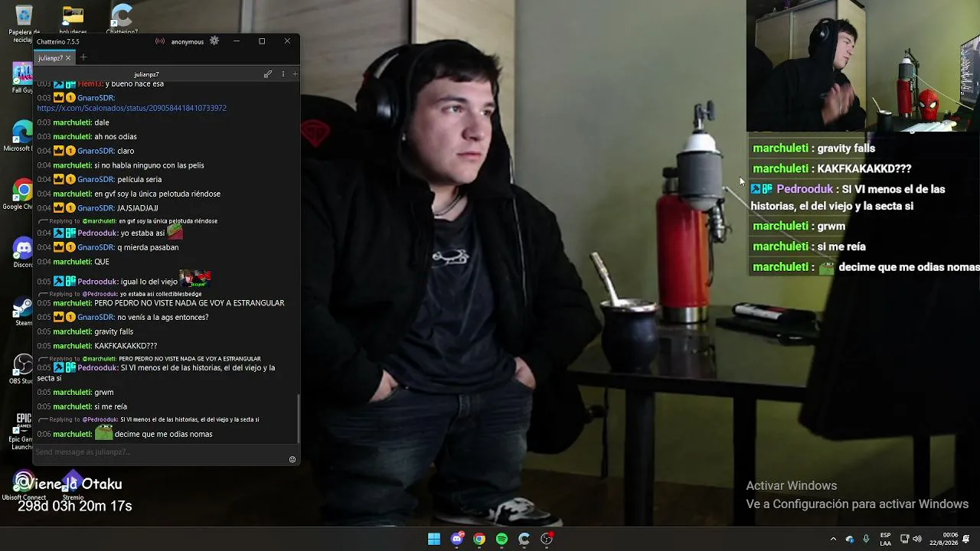This screenshot has height=551, width=980.
Task: Open the volume speaker tray icon
Action: point(917,539)
